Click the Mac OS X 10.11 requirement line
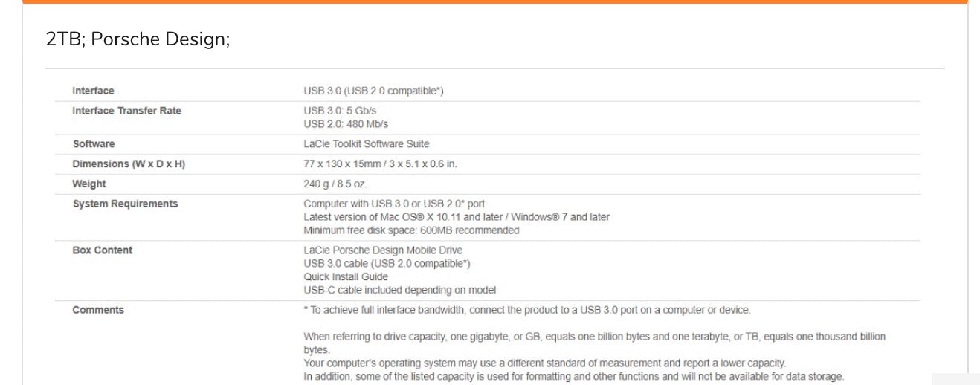Screen dimensions: 980x385 (456, 217)
